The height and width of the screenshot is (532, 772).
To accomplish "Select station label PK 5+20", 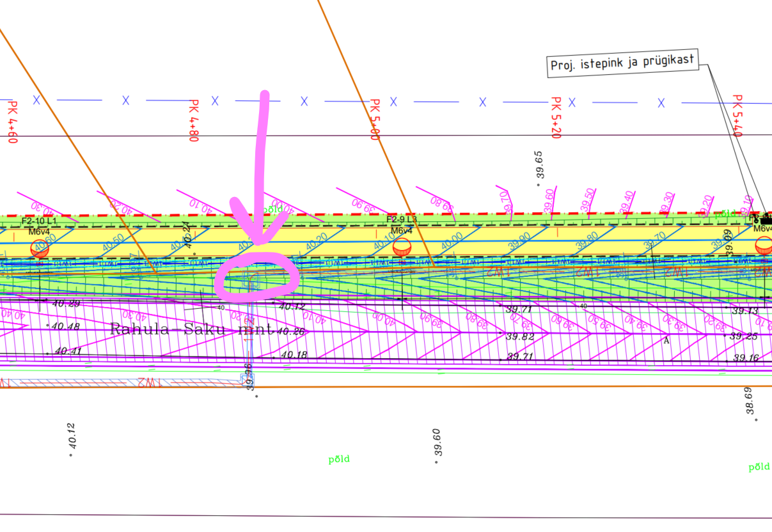I will click(x=555, y=118).
